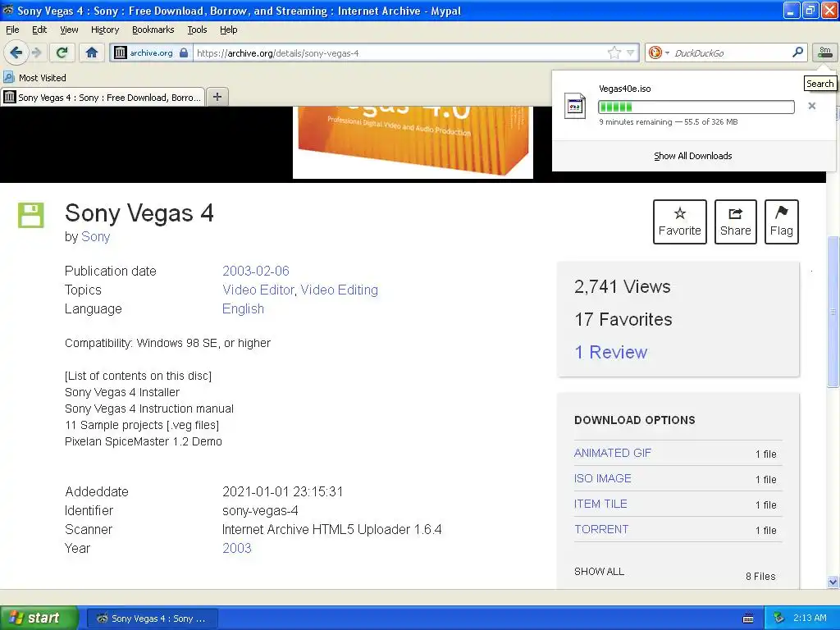Open the Bookmarks menu

[153, 30]
